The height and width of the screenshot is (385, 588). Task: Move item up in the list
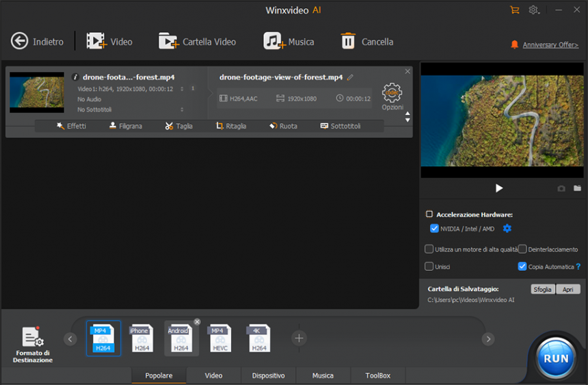tap(407, 114)
